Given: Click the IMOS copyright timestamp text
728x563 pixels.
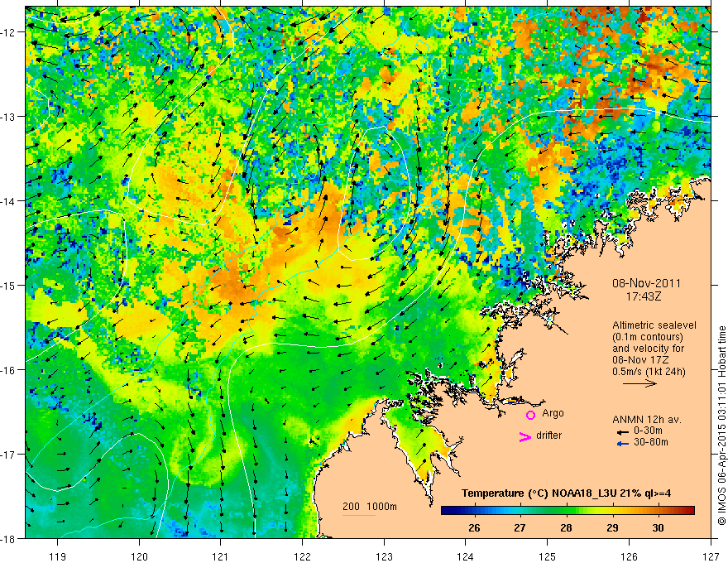Looking at the screenshot, I should (x=721, y=425).
